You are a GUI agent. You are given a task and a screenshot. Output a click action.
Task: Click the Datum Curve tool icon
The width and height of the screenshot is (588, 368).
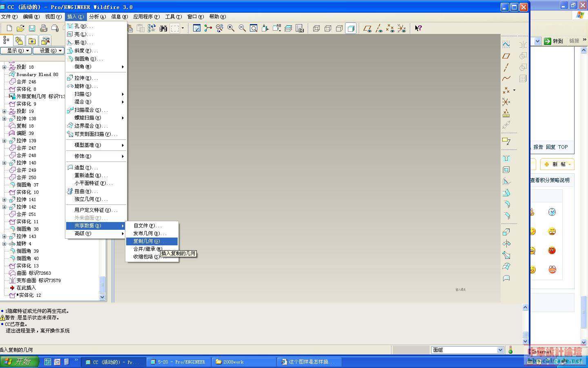coord(506,79)
